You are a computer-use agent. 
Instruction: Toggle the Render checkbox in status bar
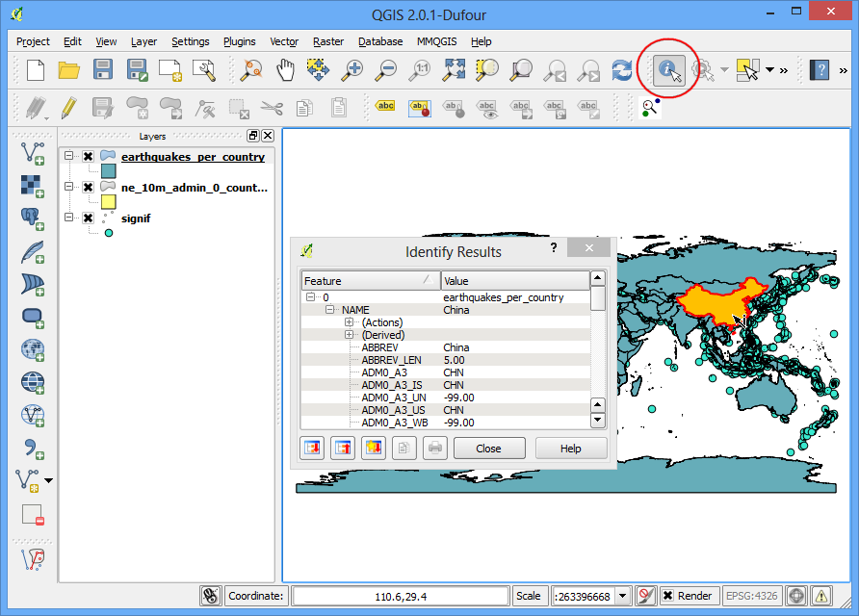667,595
